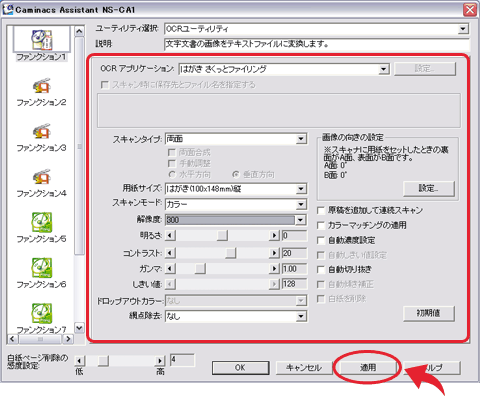Screen dimensions: 480x396
Task: Click the Caminacs Assistant title bar icon
Action: (7, 9)
